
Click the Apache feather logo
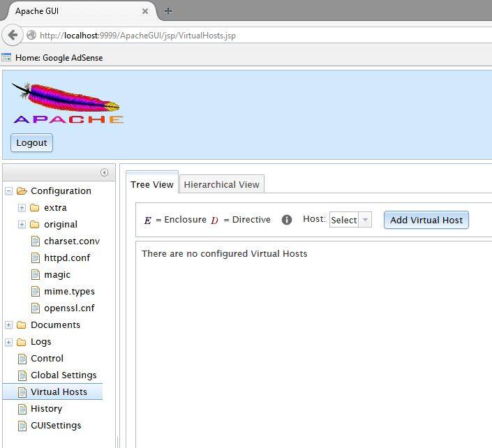[x=68, y=103]
